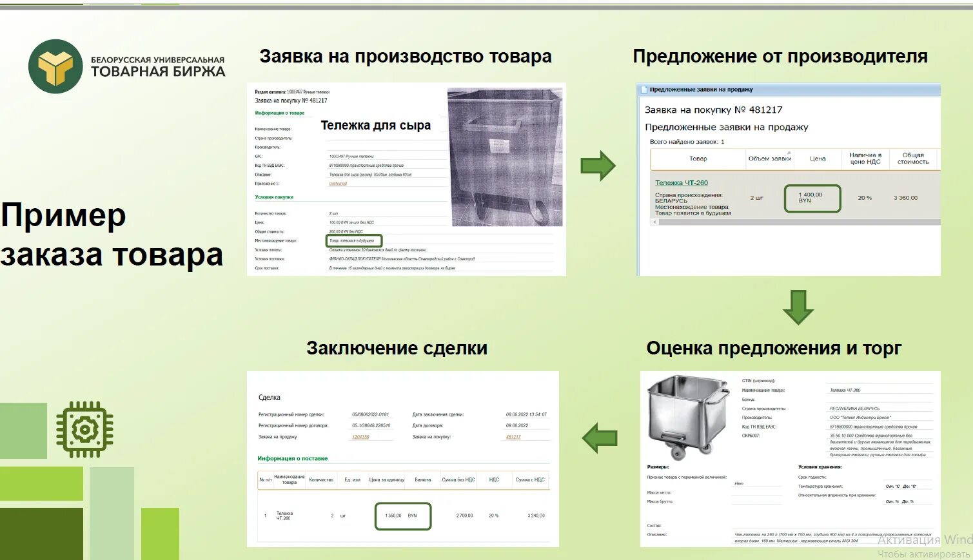Sort by the Объем заявки column header
This screenshot has height=560, width=973.
tap(769, 159)
